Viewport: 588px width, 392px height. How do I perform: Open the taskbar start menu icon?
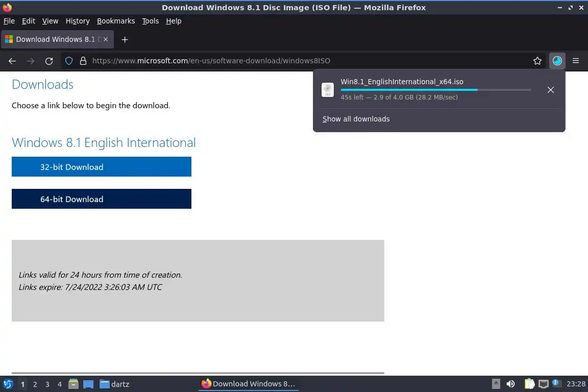pos(8,384)
